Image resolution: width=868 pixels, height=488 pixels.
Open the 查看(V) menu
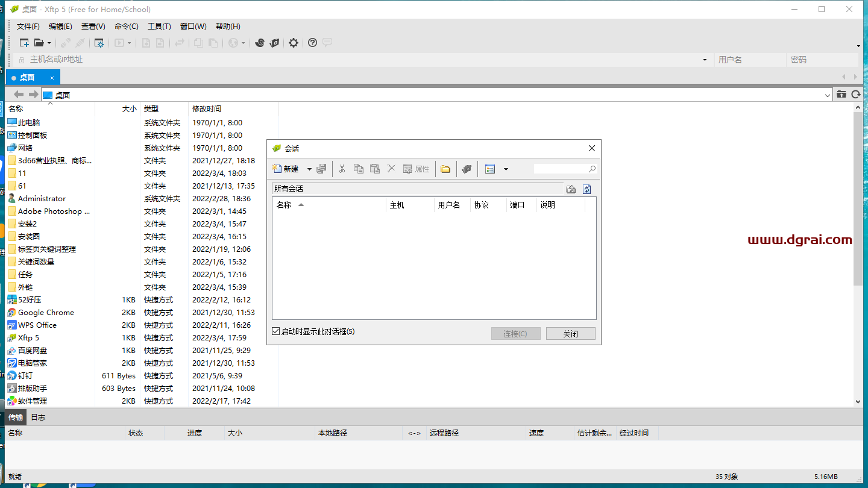[x=93, y=27]
